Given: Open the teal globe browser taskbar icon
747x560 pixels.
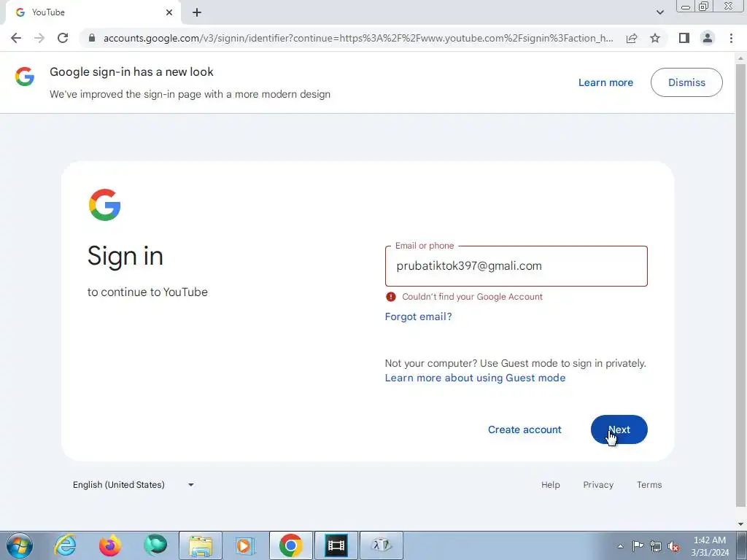Looking at the screenshot, I should tap(155, 545).
